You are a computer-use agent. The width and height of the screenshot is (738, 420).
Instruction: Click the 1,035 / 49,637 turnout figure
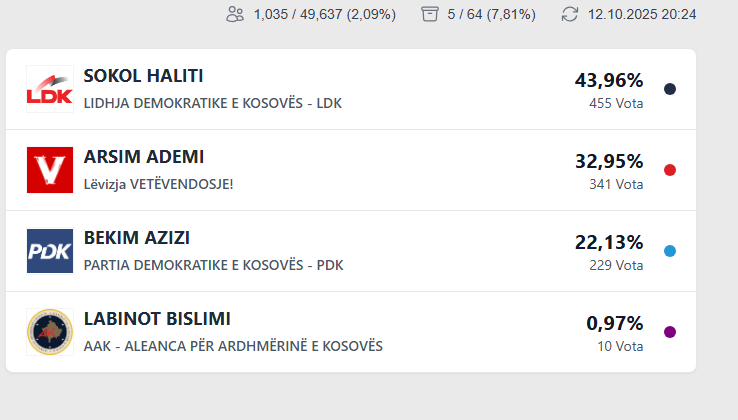click(x=324, y=14)
